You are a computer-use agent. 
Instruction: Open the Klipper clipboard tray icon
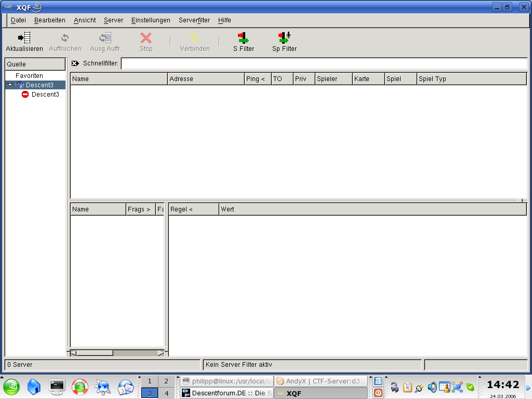[407, 387]
